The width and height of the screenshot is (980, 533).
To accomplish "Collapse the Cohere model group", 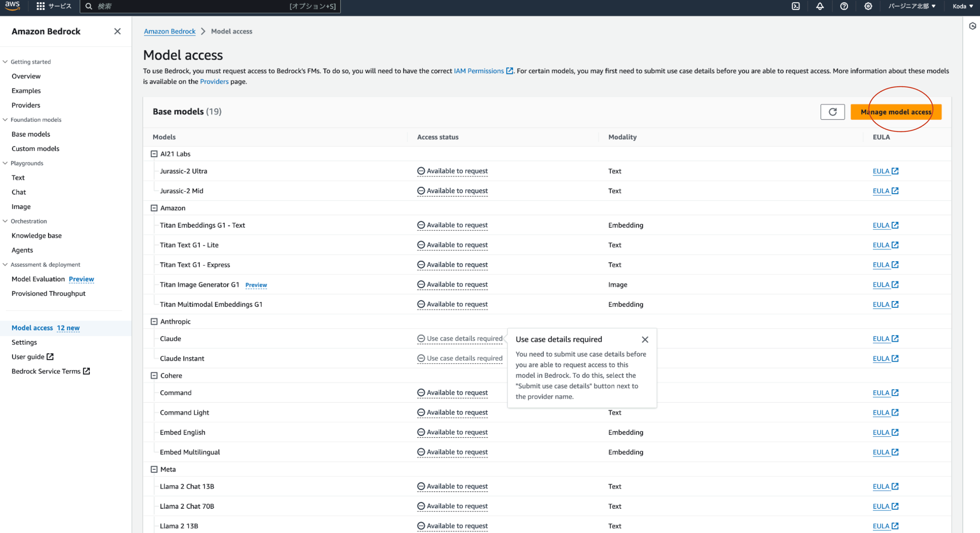I will (154, 376).
